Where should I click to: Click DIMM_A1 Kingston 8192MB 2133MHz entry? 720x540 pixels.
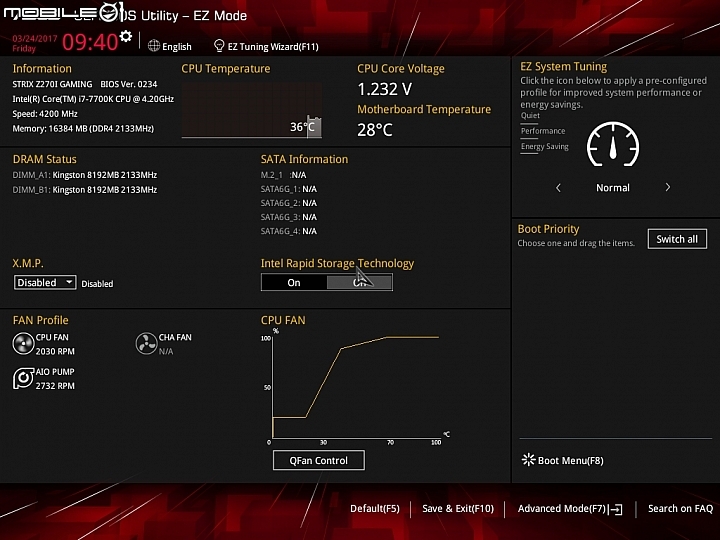click(84, 175)
